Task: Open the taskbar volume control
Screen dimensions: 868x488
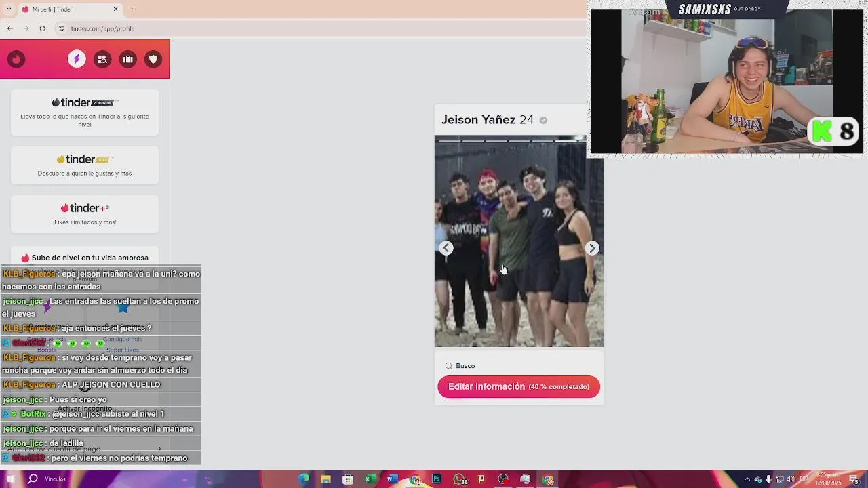Action: 790,479
